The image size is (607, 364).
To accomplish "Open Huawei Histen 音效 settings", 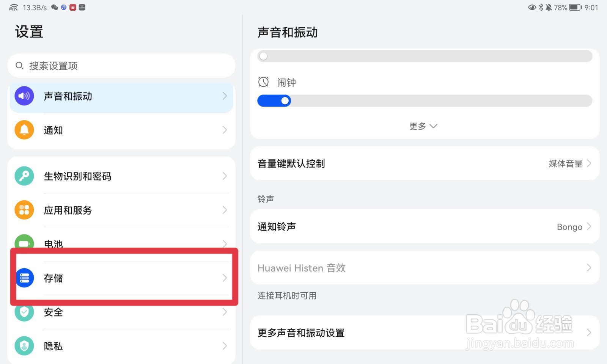I will [424, 268].
